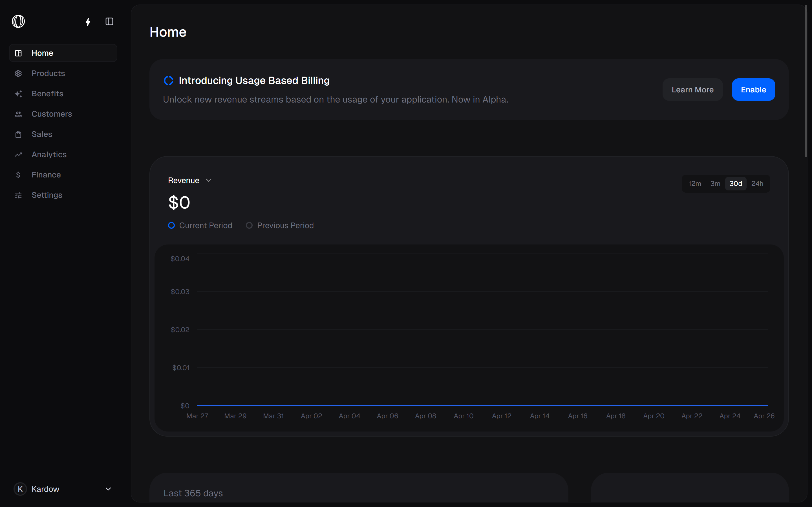Open Benefits via sparkle icon
Screen dimensions: 812x507
(18, 94)
